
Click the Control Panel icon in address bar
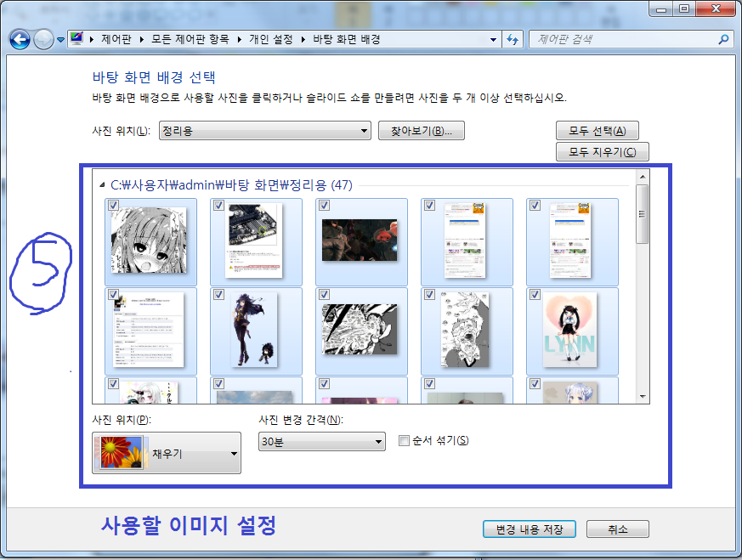77,39
